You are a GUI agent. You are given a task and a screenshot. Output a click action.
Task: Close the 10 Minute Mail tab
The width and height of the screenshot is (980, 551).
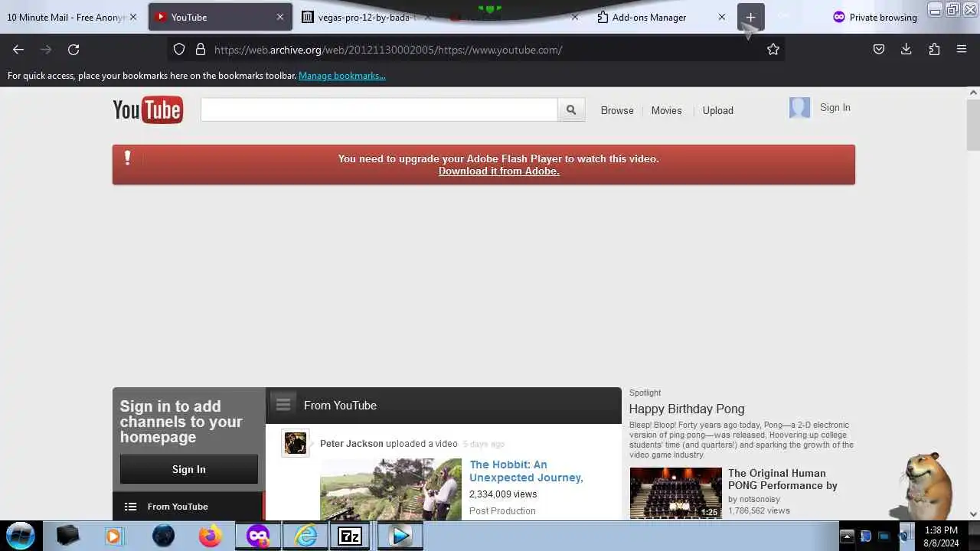coord(132,17)
